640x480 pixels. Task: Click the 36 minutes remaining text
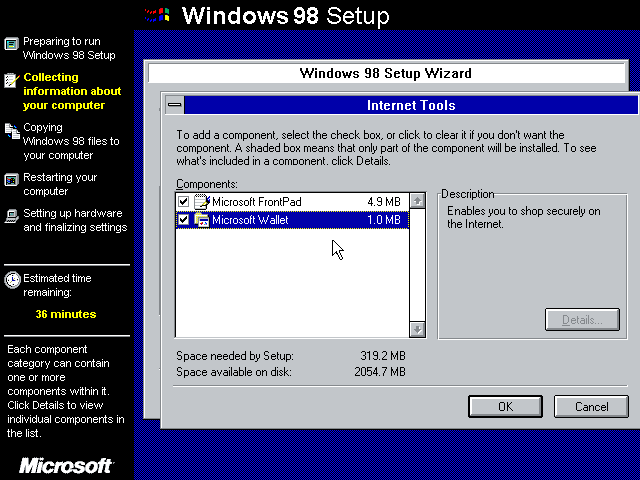click(x=66, y=314)
